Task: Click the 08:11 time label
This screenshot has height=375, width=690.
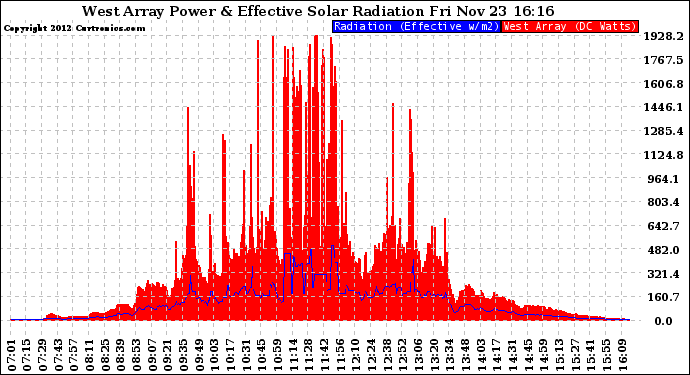Action: 90,355
